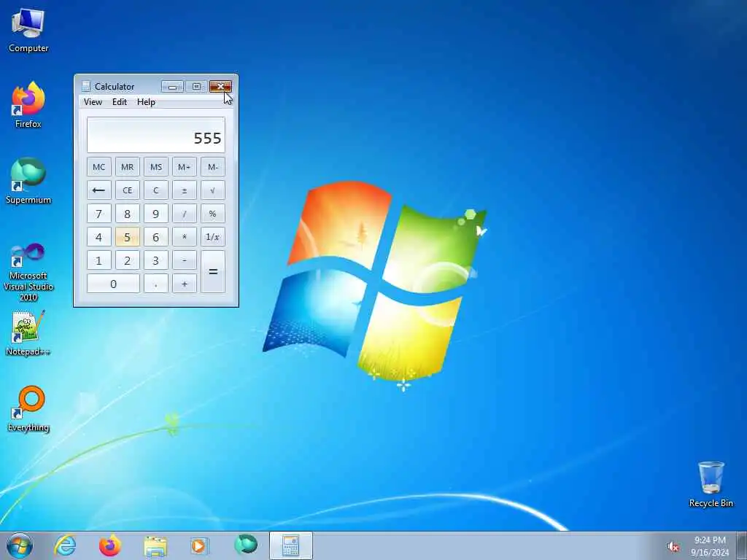Click the CE clear entry button
Screen dimensions: 747x560
(x=128, y=190)
